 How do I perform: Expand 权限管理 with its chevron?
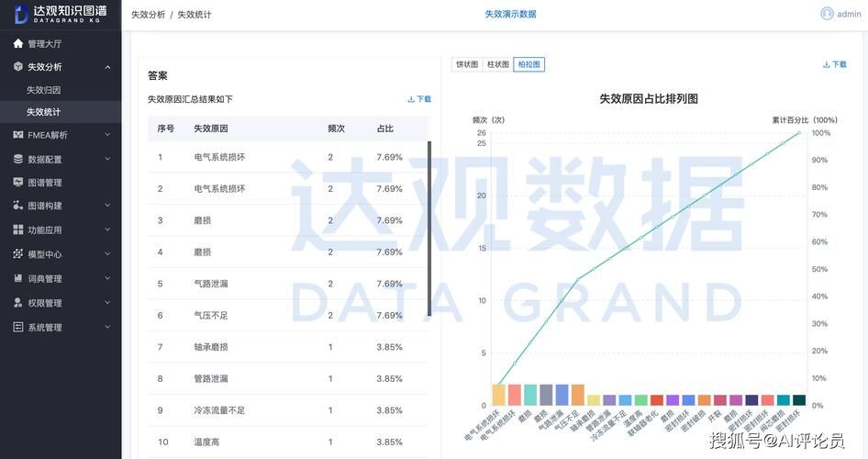[x=107, y=302]
